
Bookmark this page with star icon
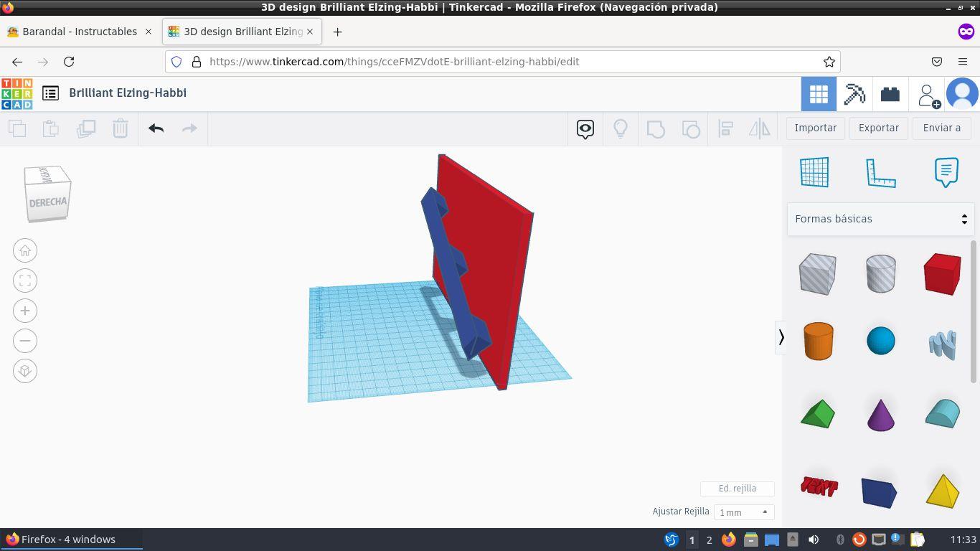[829, 62]
